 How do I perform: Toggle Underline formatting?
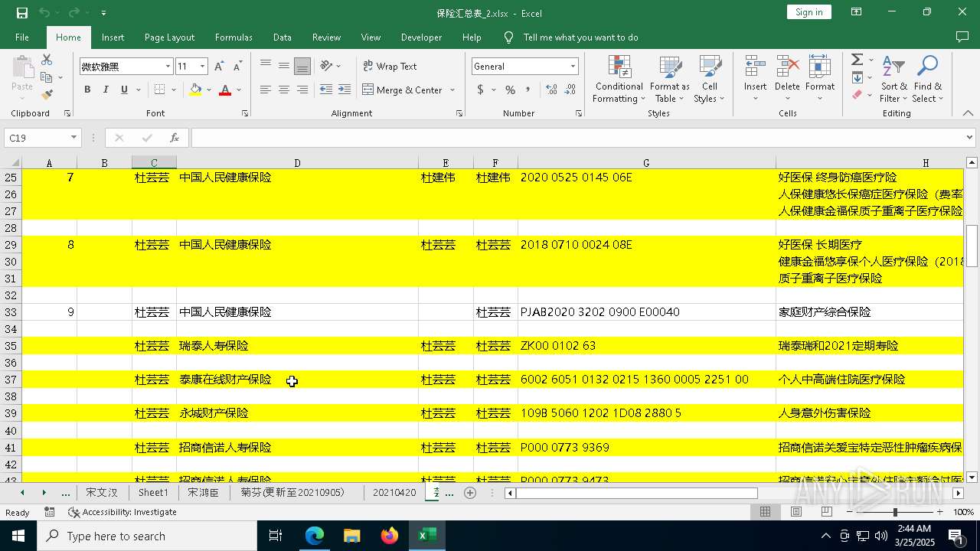[x=124, y=90]
